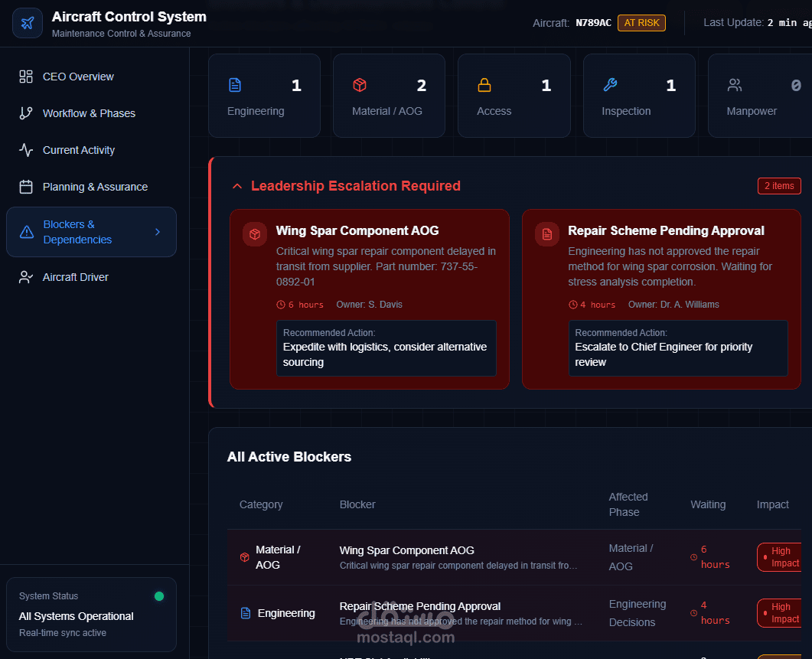
Task: Click the Affected Phase column header
Action: 628,504
